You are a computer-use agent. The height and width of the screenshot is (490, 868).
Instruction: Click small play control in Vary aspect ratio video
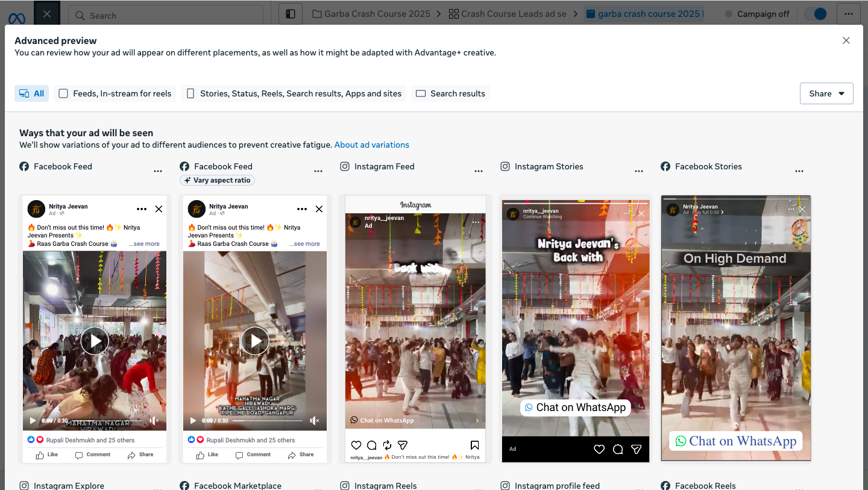193,421
